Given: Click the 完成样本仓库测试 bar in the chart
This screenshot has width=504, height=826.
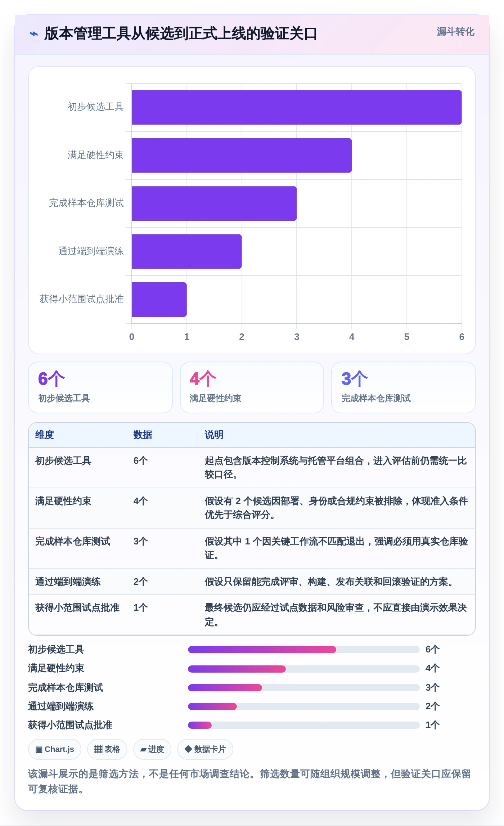Looking at the screenshot, I should pyautogui.click(x=214, y=203).
